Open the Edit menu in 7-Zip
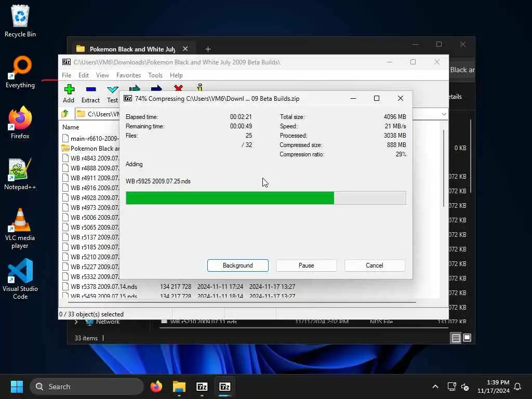 pyautogui.click(x=84, y=75)
